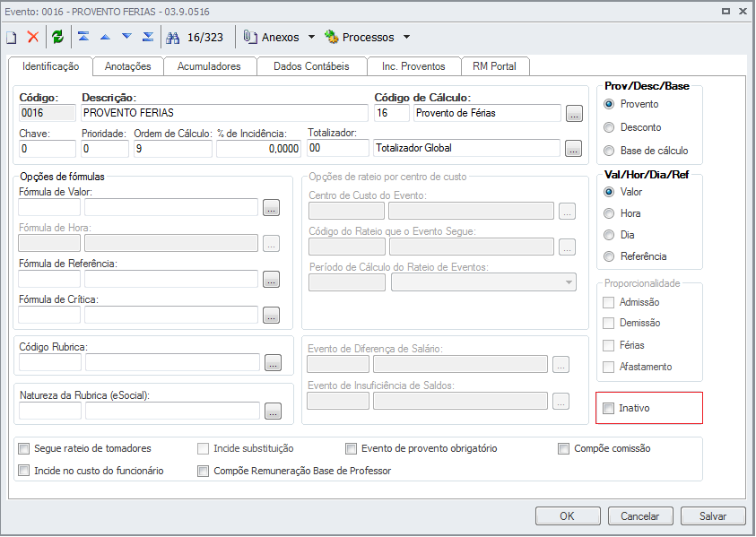
Task: Select the Desconto radio button
Action: coord(609,127)
